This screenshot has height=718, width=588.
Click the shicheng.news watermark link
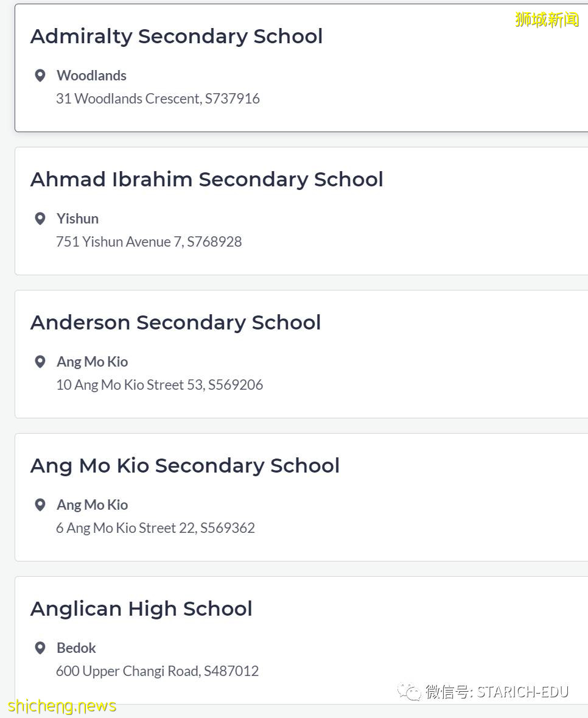click(x=62, y=706)
